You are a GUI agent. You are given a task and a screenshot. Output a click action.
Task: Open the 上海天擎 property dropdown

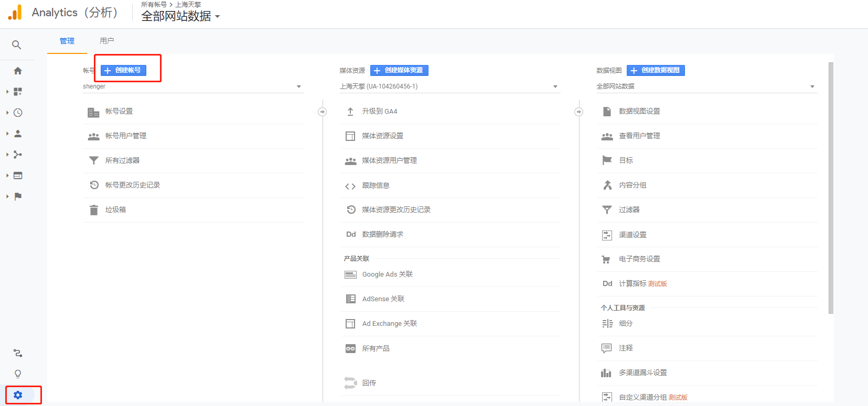point(449,86)
